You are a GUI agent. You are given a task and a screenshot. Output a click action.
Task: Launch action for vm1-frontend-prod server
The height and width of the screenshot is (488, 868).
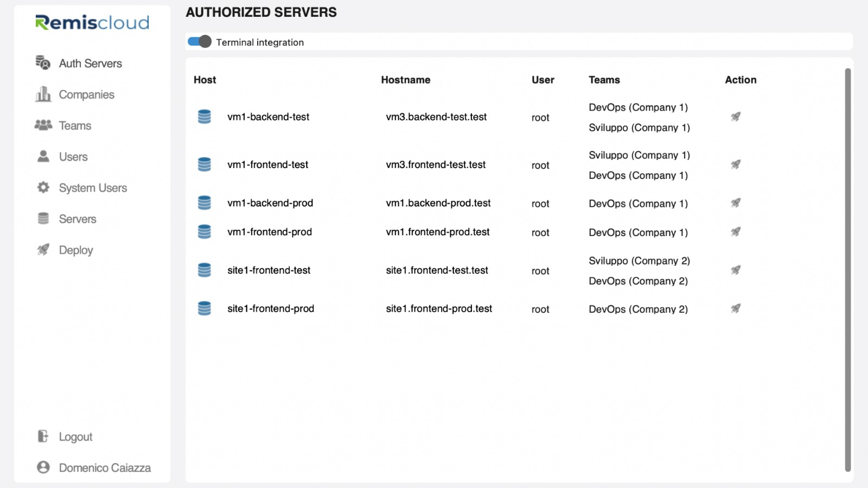coord(736,232)
